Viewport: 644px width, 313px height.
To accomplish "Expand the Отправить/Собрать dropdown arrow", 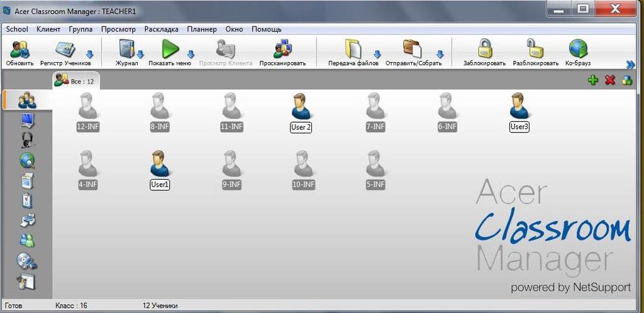I will point(440,55).
